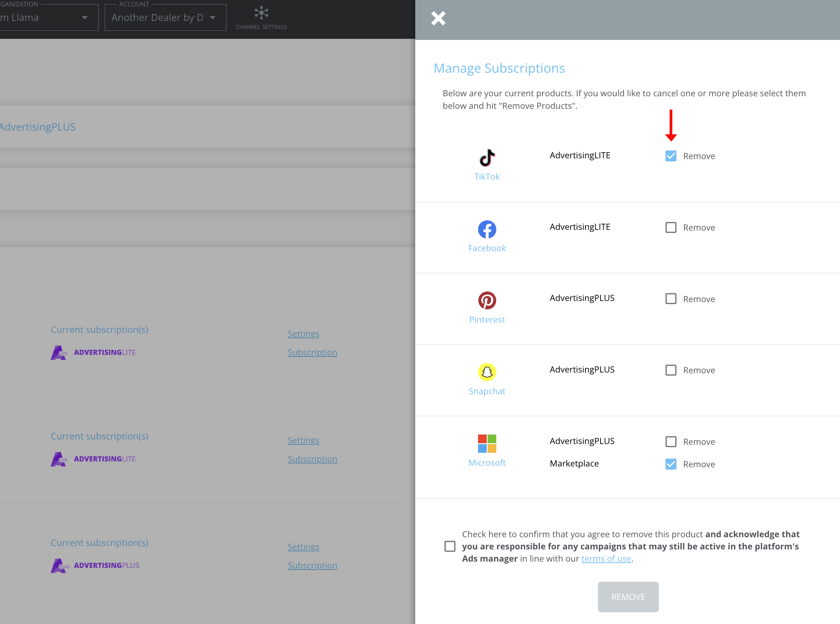This screenshot has width=840, height=624.
Task: Open Subscription link in first subscription row
Action: (x=312, y=352)
